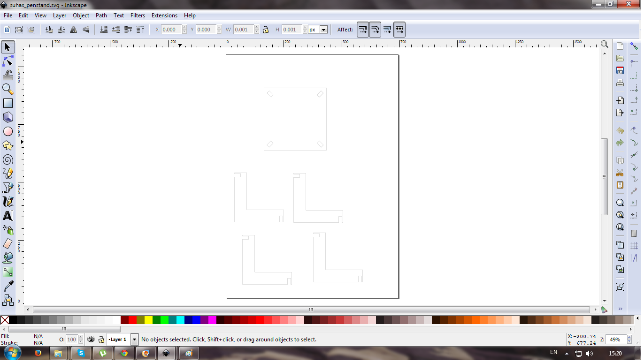Open the Object menu
644x362 pixels.
pos(81,15)
